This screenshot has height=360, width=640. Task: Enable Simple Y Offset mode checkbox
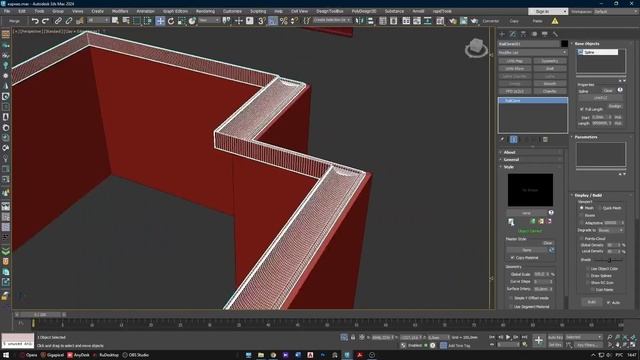[511, 298]
